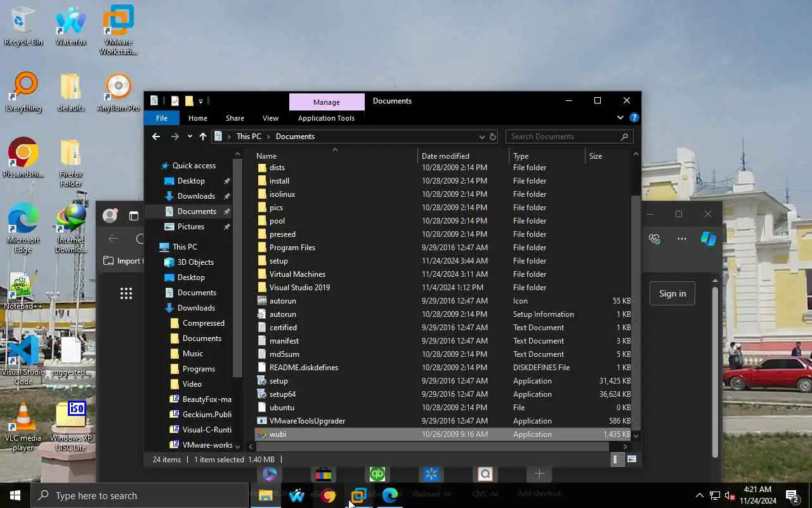Open File Explorer from the taskbar
The width and height of the screenshot is (812, 508).
pyautogui.click(x=266, y=495)
